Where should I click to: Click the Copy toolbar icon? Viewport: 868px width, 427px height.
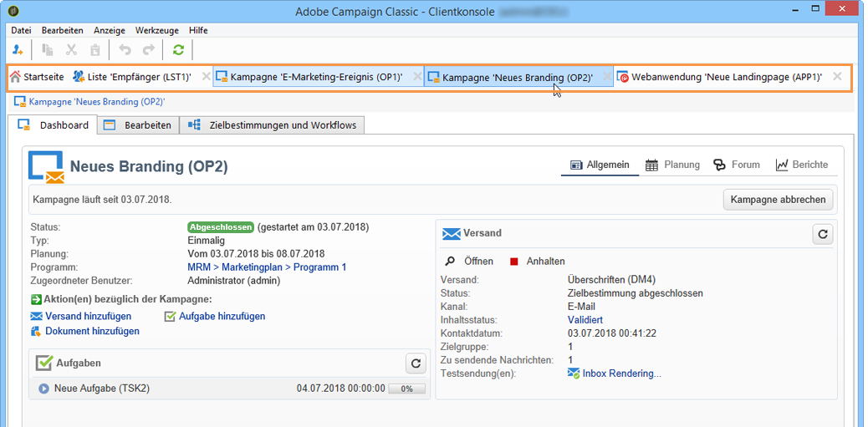48,50
